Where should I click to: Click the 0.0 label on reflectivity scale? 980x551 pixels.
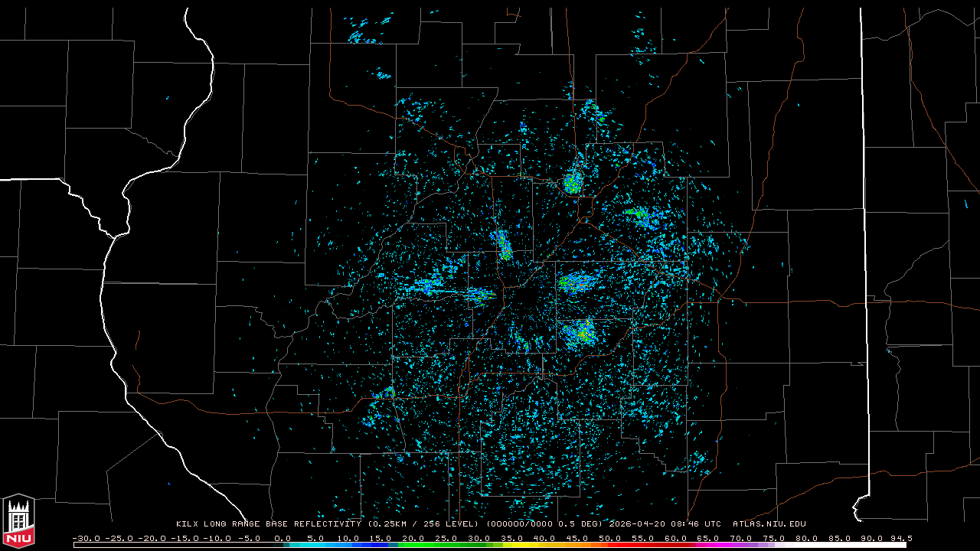tap(283, 538)
